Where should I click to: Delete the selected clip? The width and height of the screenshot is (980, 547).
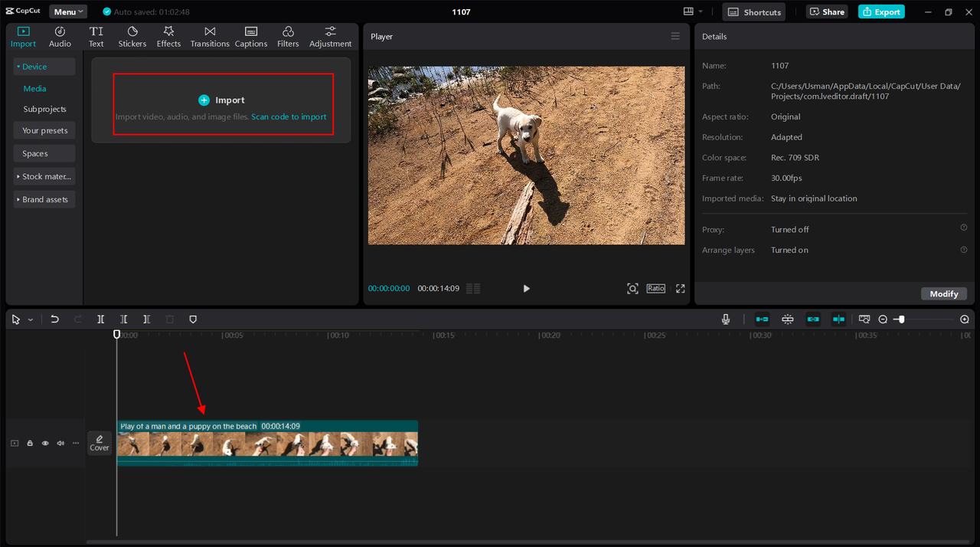(170, 319)
